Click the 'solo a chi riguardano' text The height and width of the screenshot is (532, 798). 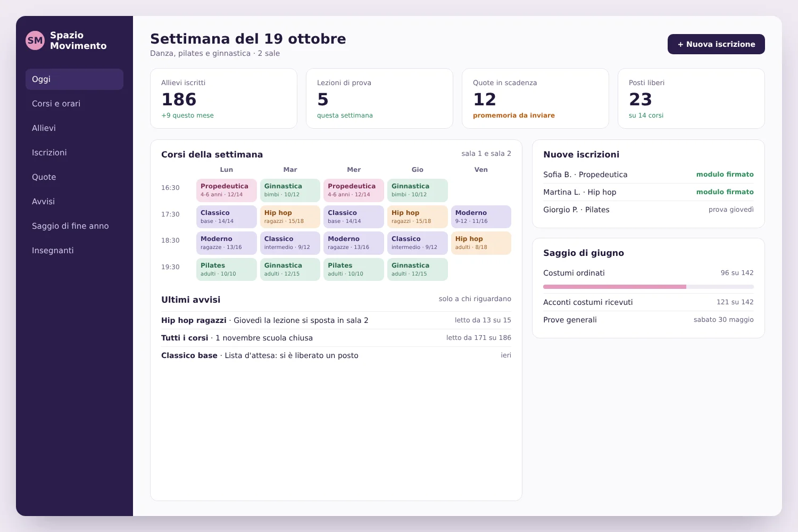(x=475, y=299)
